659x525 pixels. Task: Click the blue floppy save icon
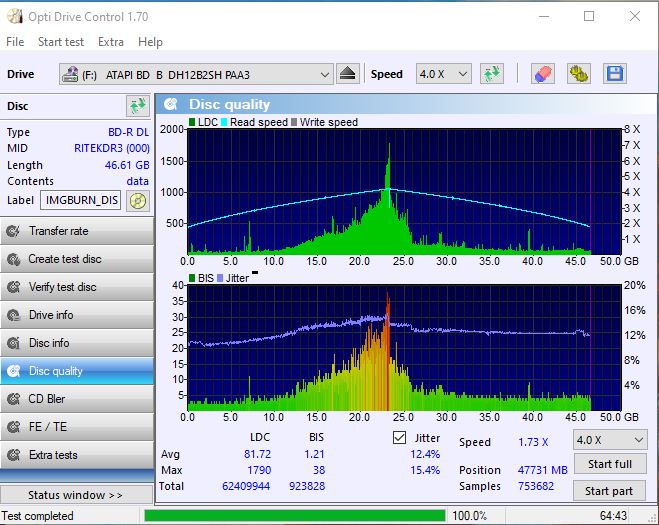pyautogui.click(x=614, y=74)
